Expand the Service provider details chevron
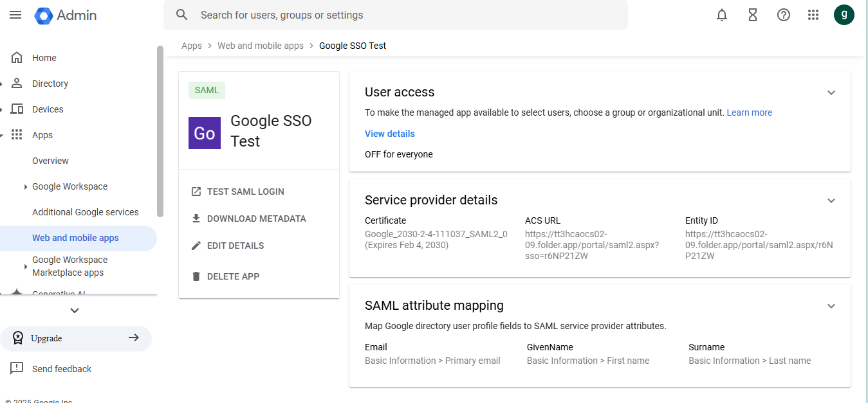 (x=831, y=201)
